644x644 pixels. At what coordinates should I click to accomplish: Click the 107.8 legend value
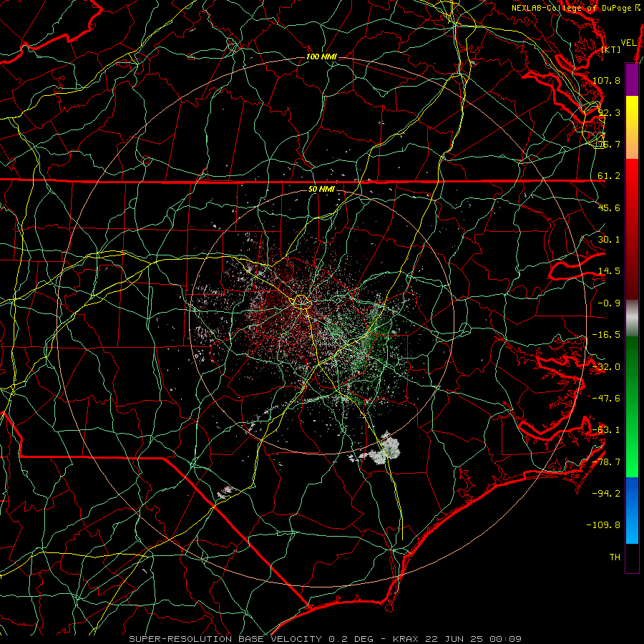click(x=606, y=80)
